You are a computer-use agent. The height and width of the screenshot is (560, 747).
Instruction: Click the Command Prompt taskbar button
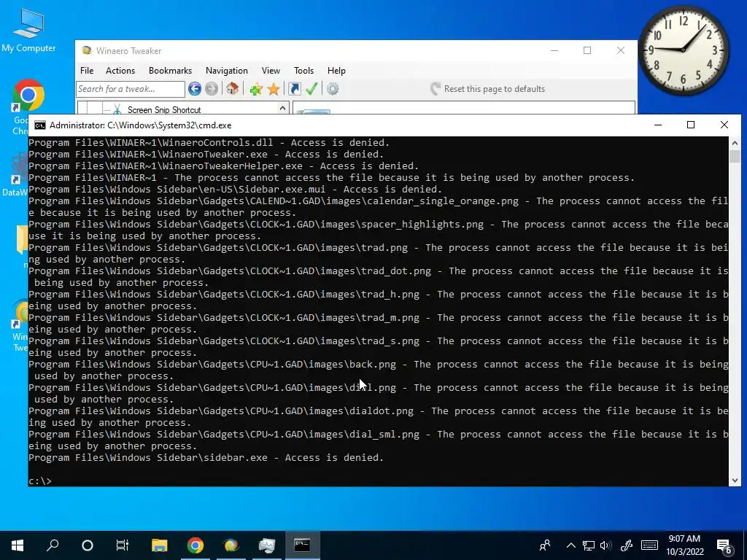pyautogui.click(x=303, y=545)
